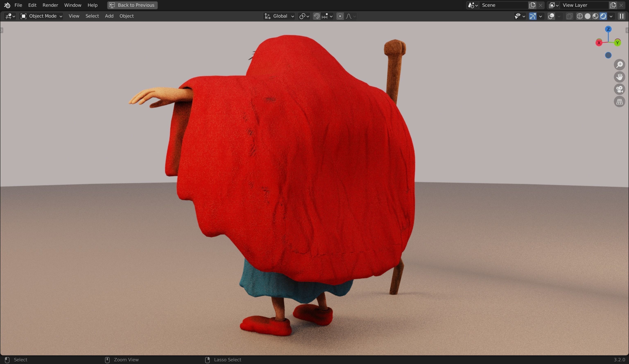Click the pan view hand icon
The image size is (629, 364).
tap(620, 77)
